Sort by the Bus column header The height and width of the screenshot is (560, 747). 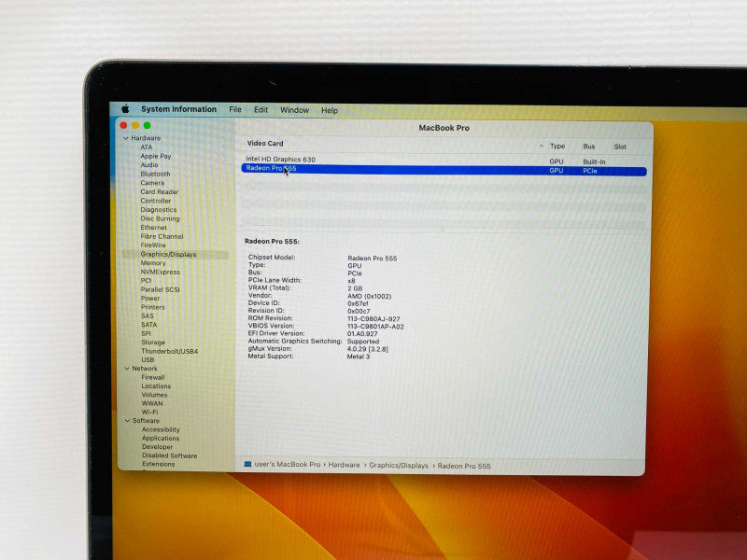[589, 147]
